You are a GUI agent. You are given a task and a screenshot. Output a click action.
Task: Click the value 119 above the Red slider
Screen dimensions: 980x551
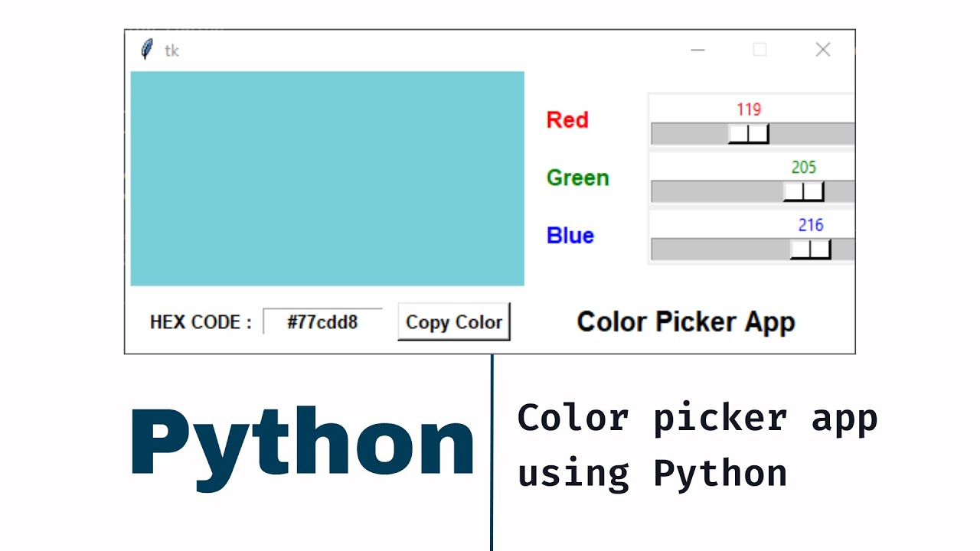pyautogui.click(x=748, y=109)
